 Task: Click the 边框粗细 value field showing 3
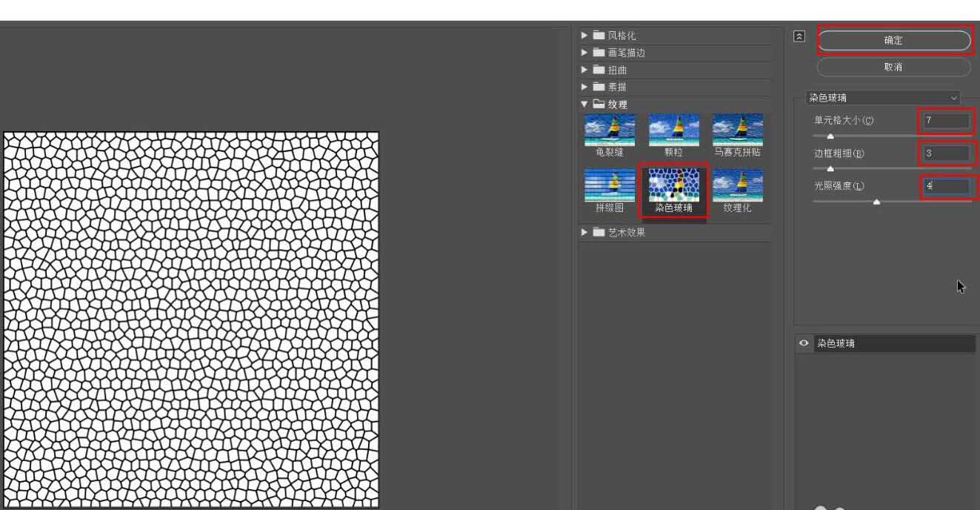pos(946,153)
